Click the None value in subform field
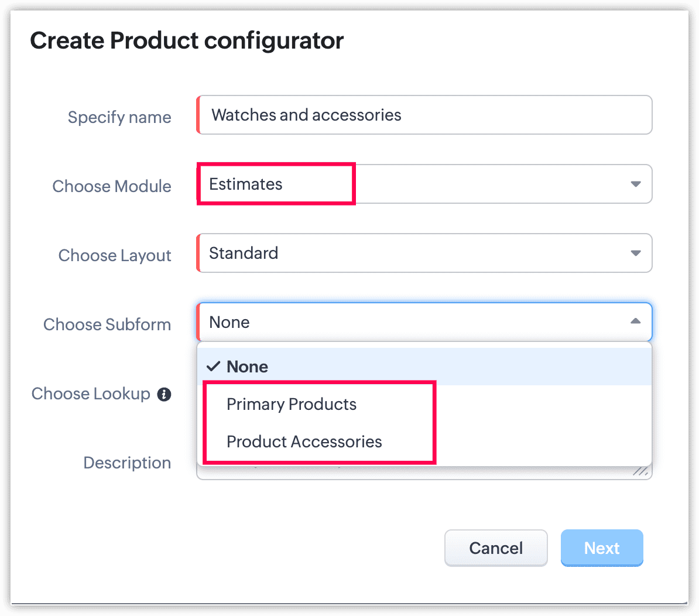This screenshot has width=699, height=616. tap(229, 322)
